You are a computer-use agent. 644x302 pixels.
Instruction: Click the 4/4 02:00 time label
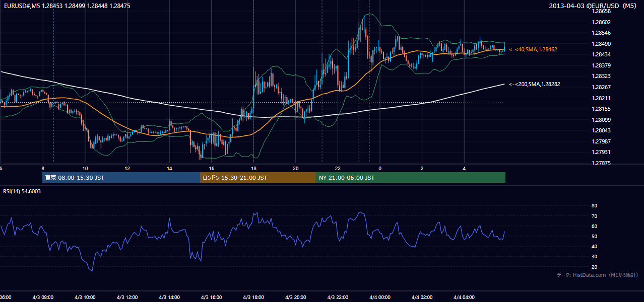[422, 297]
